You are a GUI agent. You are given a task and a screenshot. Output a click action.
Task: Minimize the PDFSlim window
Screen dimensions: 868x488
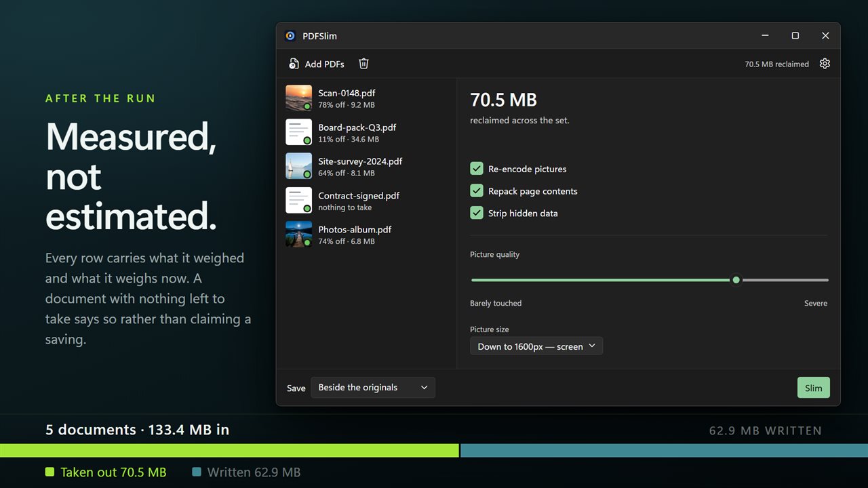766,36
